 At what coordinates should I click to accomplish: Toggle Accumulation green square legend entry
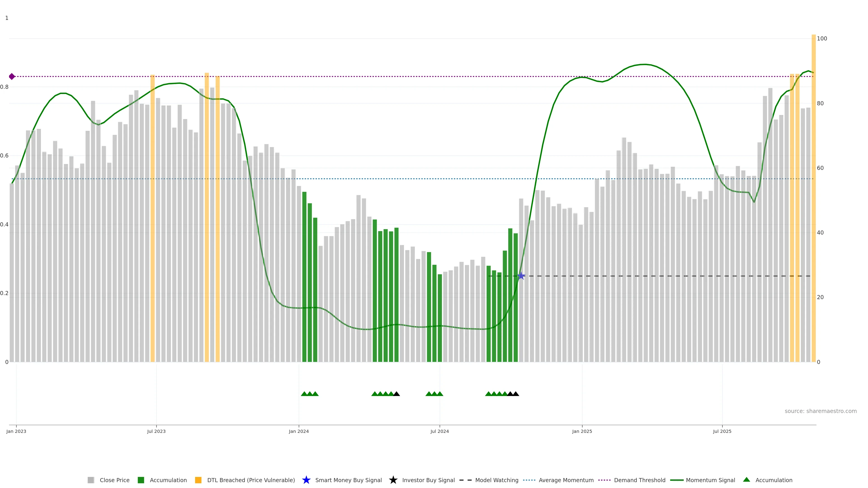[141, 480]
